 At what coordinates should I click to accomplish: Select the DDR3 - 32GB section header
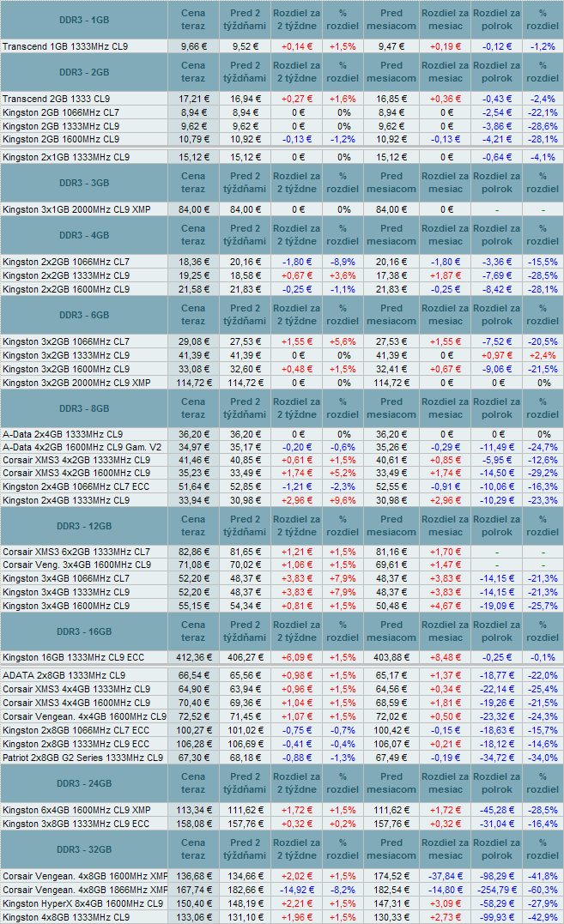point(84,849)
